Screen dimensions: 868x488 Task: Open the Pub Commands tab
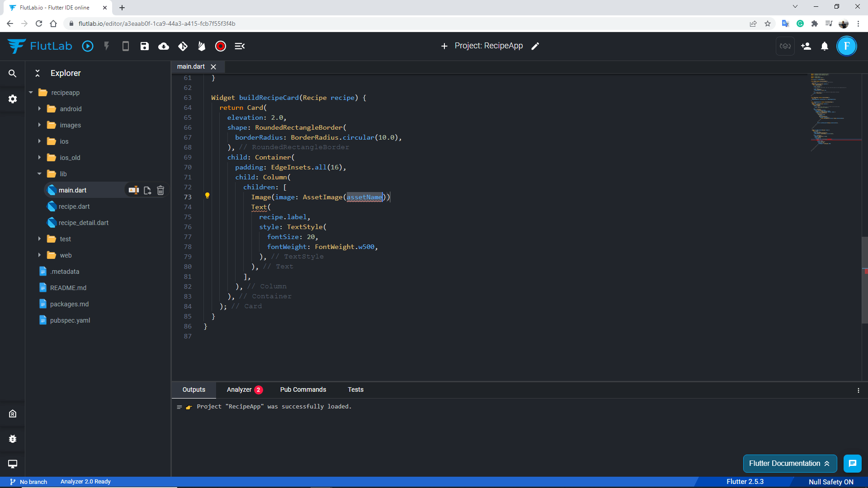pyautogui.click(x=303, y=389)
